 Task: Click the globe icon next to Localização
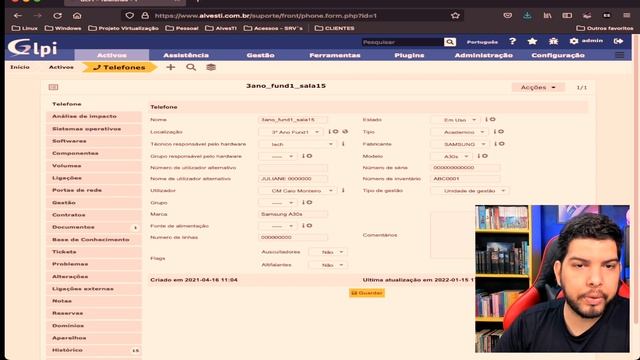click(345, 131)
